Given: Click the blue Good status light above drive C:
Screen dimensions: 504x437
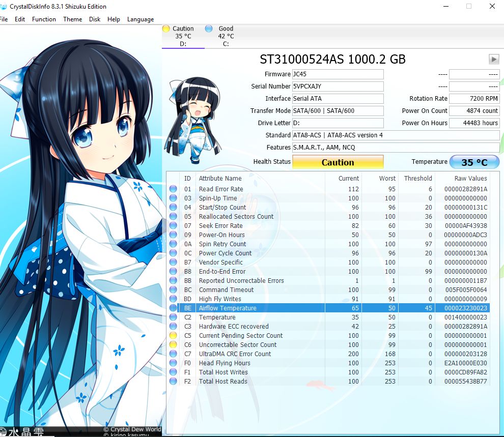Looking at the screenshot, I should click(208, 28).
